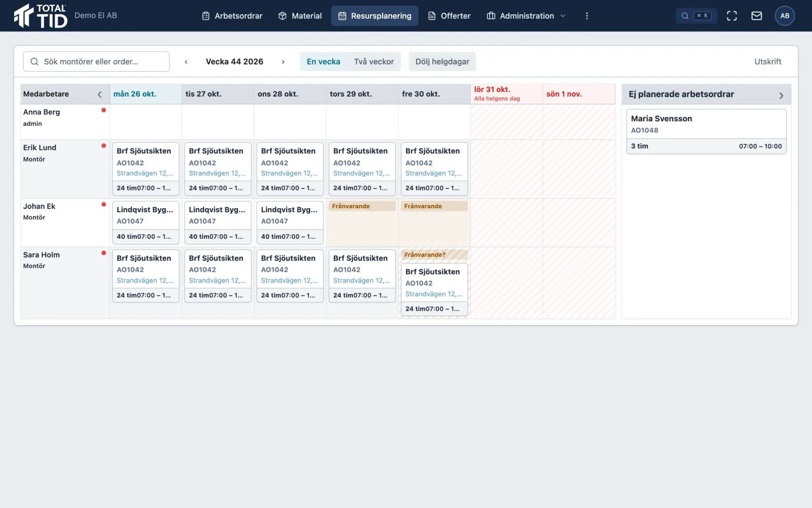Open Johan Ek's Wednesday Lindqvist Bygg order
Image resolution: width=812 pixels, height=508 pixels.
(290, 223)
